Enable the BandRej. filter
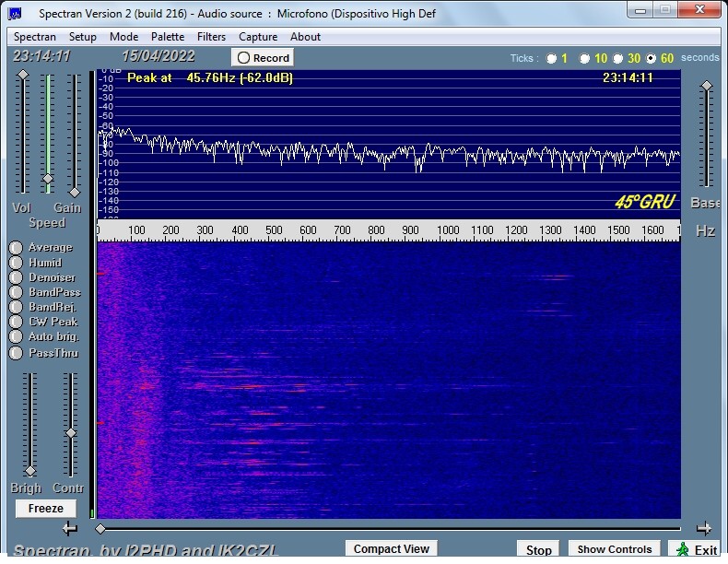 pos(16,307)
